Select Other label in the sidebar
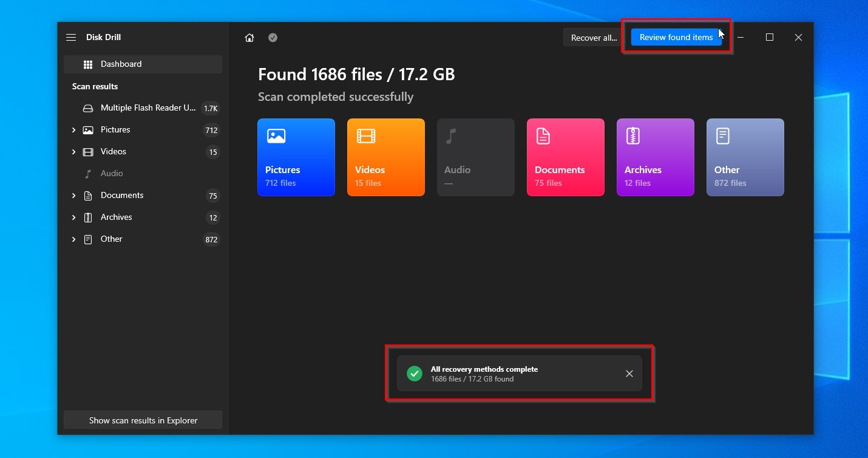868x458 pixels. [x=112, y=239]
